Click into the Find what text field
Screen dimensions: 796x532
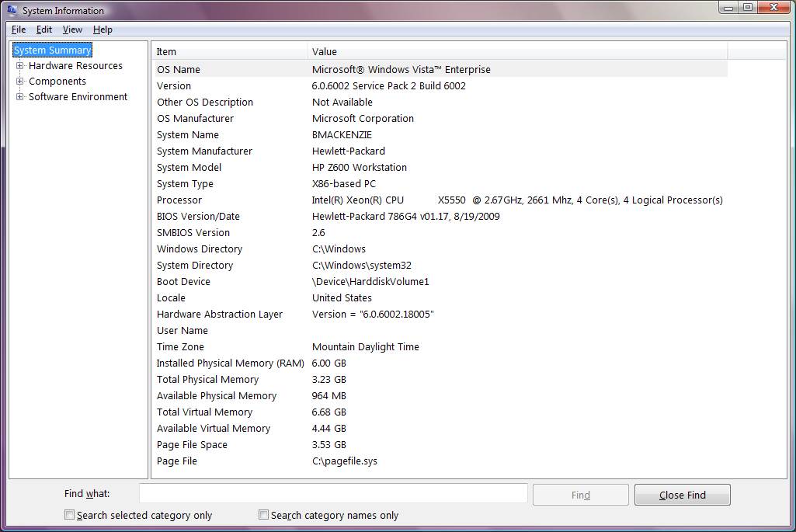coord(332,493)
